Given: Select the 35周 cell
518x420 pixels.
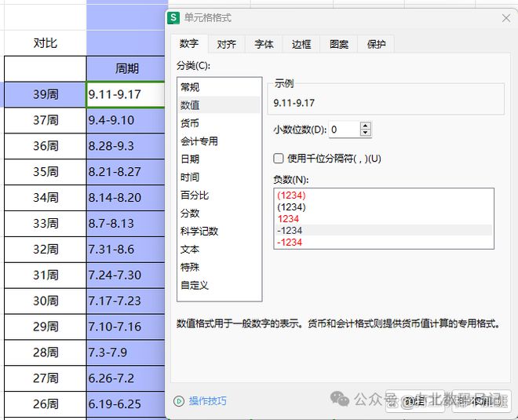Looking at the screenshot, I should (46, 172).
